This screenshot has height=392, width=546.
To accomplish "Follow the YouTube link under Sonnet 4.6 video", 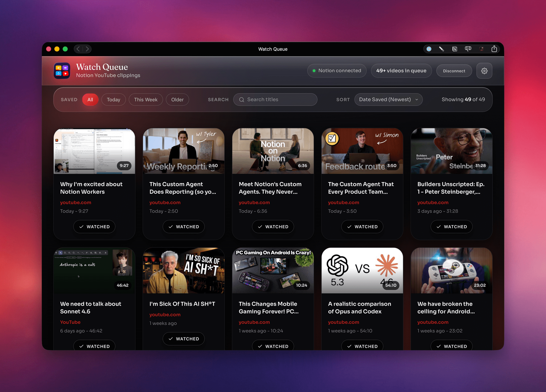I will click(x=70, y=322).
